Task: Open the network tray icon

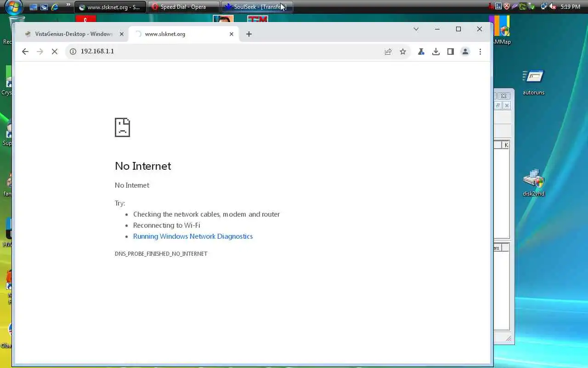Action: coord(544,6)
